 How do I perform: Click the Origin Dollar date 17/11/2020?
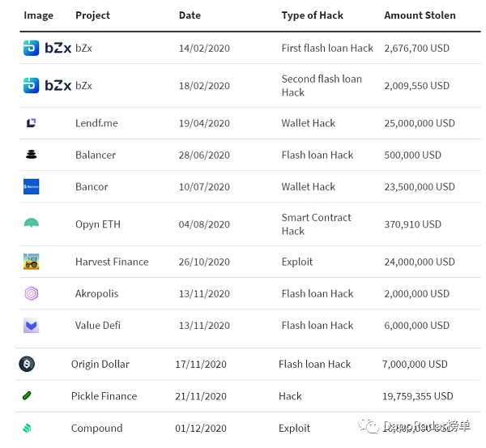200,364
